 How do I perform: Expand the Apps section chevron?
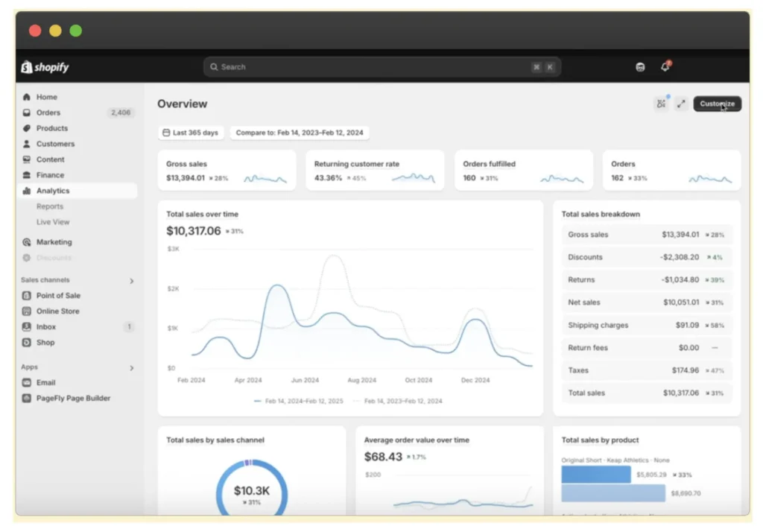tap(132, 368)
